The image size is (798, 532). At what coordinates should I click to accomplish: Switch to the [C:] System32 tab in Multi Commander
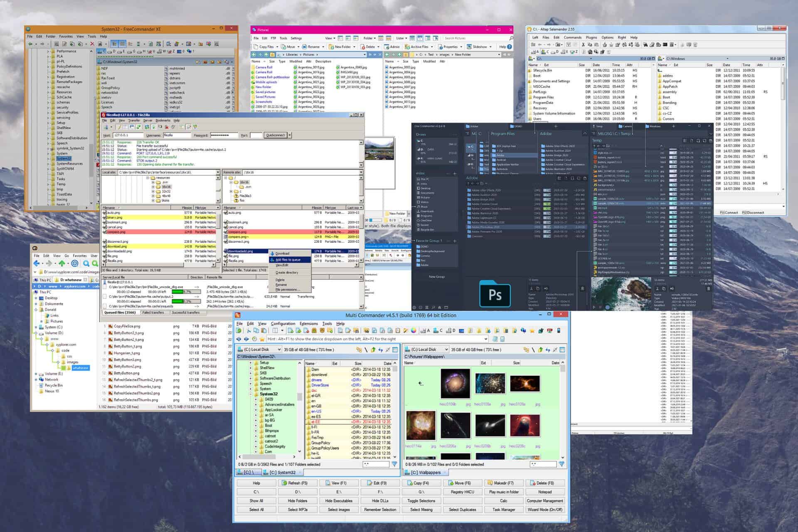[282, 473]
